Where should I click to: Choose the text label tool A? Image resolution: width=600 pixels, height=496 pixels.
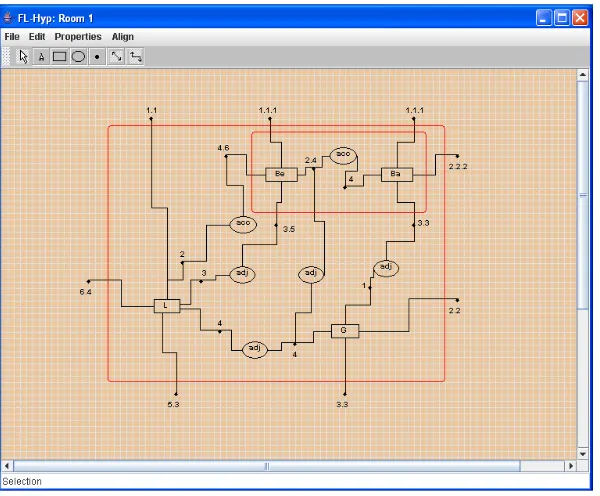(x=41, y=57)
